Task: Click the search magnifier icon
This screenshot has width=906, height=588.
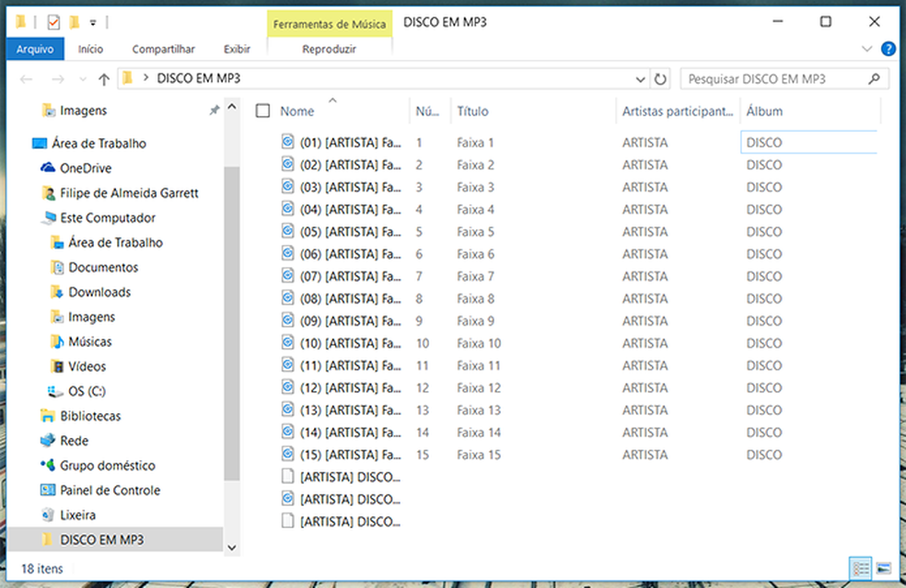Action: pyautogui.click(x=875, y=79)
